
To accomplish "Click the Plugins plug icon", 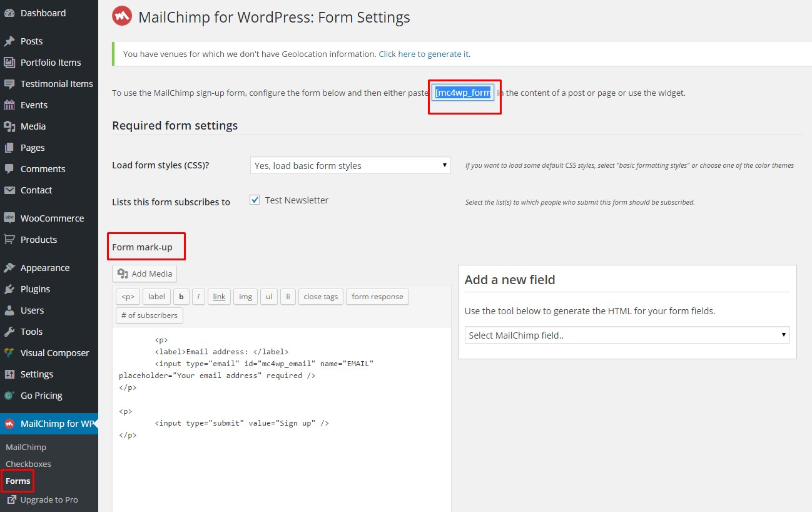I will [9, 289].
